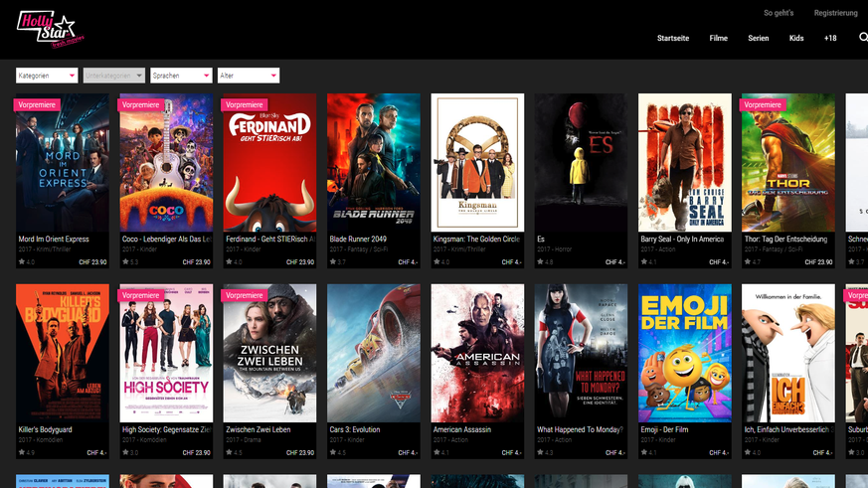
Task: Click the title 'What Happened To Monday?'
Action: click(580, 429)
